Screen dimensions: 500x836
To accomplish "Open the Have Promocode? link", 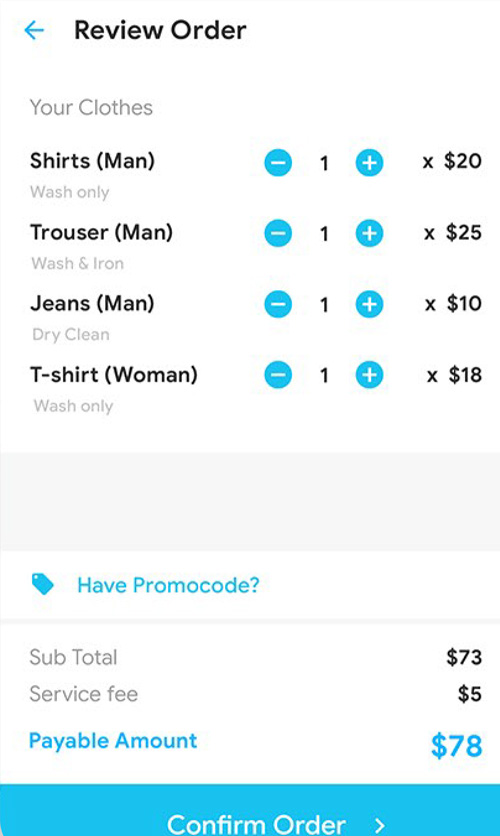I will pyautogui.click(x=168, y=585).
